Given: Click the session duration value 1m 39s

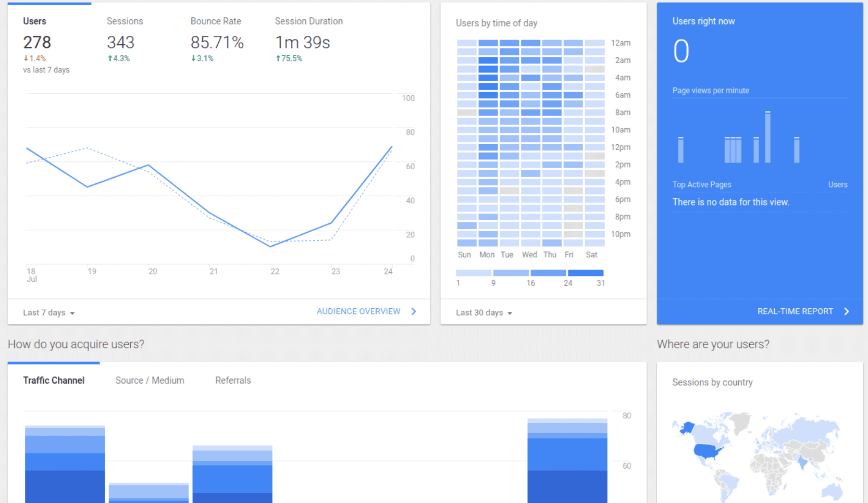Looking at the screenshot, I should coord(303,42).
